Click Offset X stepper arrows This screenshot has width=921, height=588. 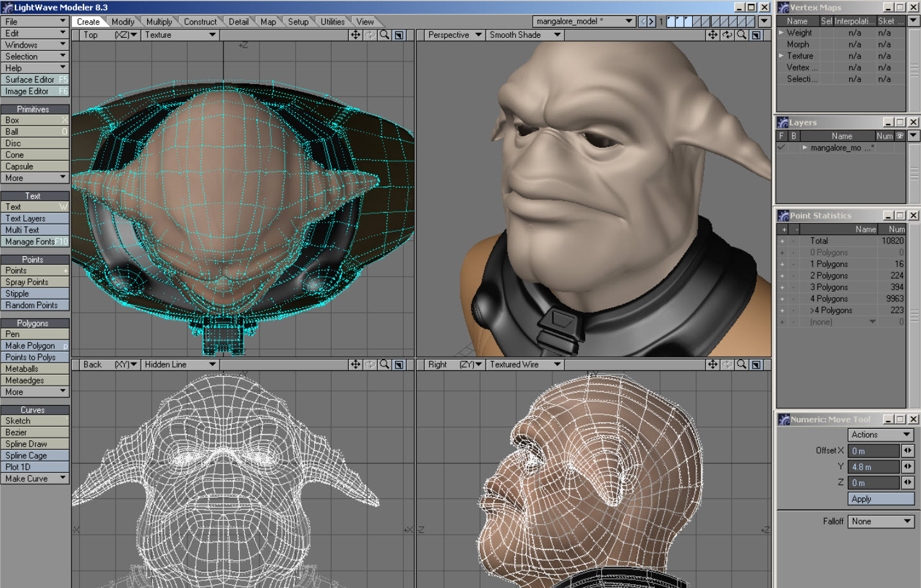[908, 451]
